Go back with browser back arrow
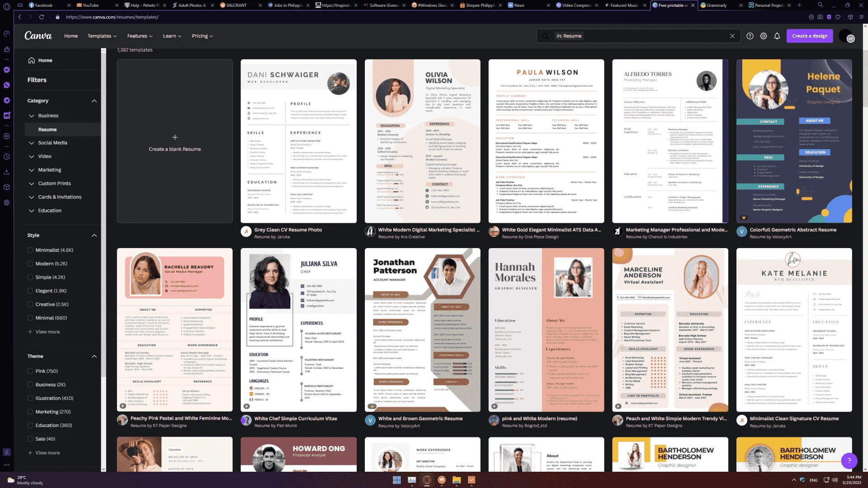The image size is (868, 488). [20, 17]
